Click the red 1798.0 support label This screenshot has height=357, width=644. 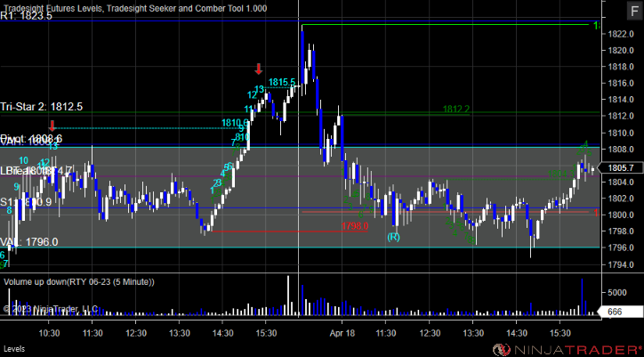click(355, 226)
